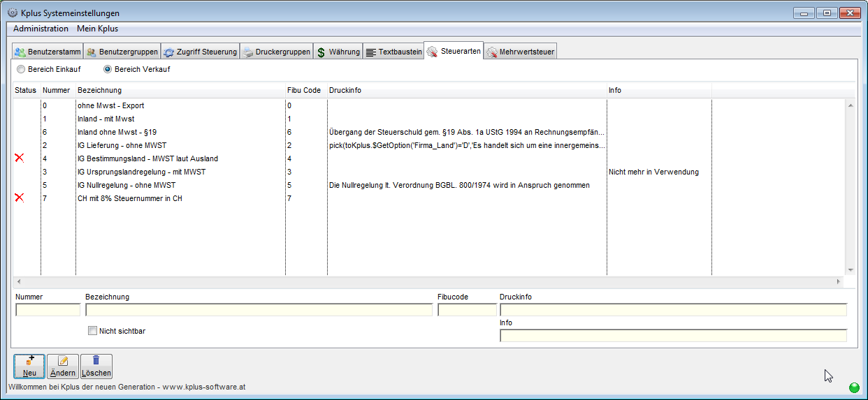Click the green status indicator light
Screen dimensions: 868x400
tap(853, 387)
